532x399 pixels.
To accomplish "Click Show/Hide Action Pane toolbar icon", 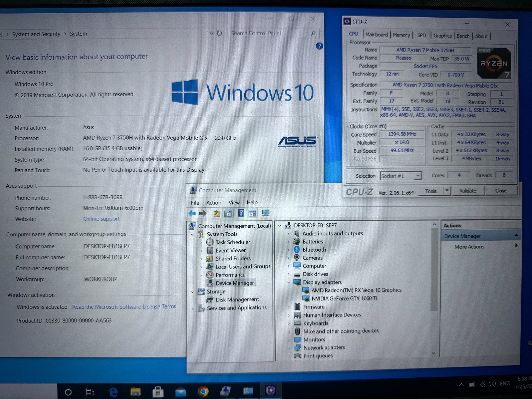I will point(252,213).
